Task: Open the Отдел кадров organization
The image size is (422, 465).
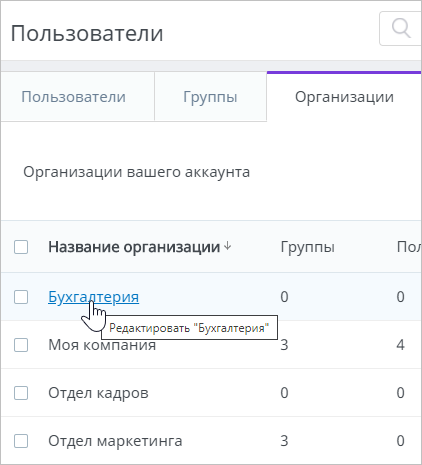Action: pos(98,393)
